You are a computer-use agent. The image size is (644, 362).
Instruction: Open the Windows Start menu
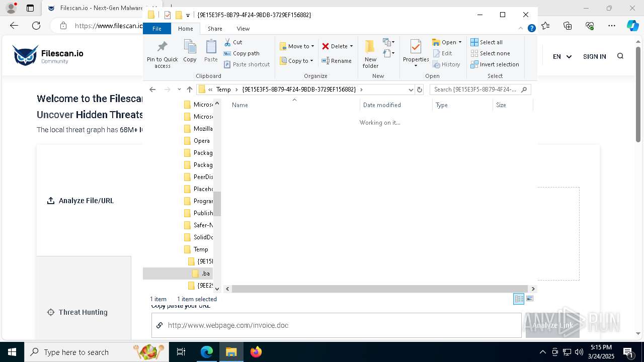pyautogui.click(x=12, y=352)
